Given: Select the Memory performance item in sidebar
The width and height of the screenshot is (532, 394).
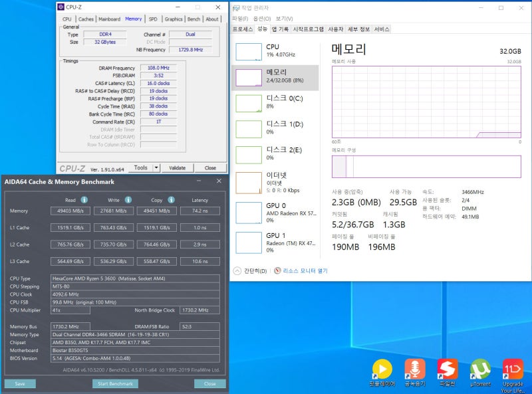Looking at the screenshot, I should pos(275,77).
